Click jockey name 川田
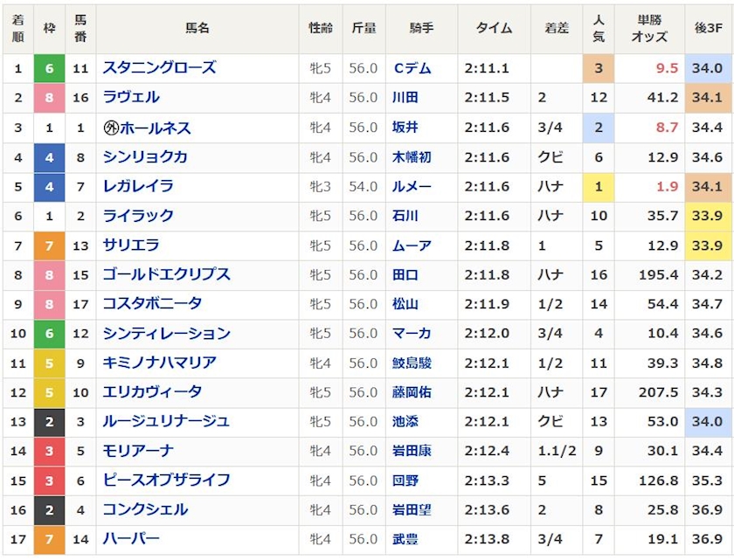 coord(405,98)
